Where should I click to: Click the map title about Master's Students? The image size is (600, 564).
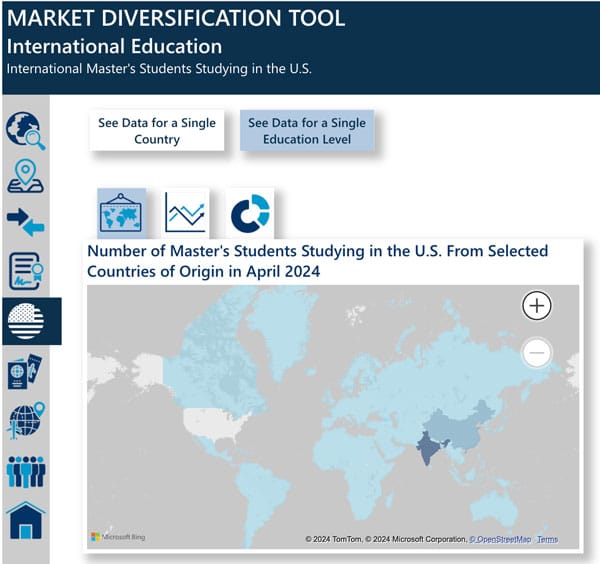point(318,261)
